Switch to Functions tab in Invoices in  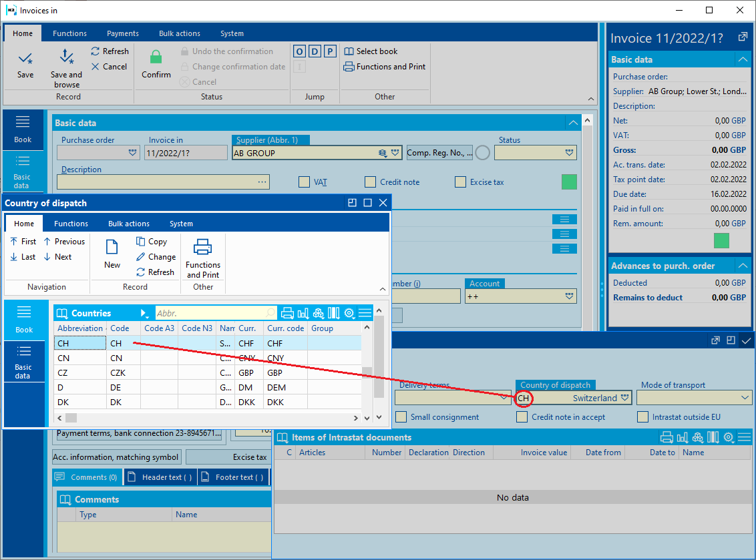coord(70,33)
